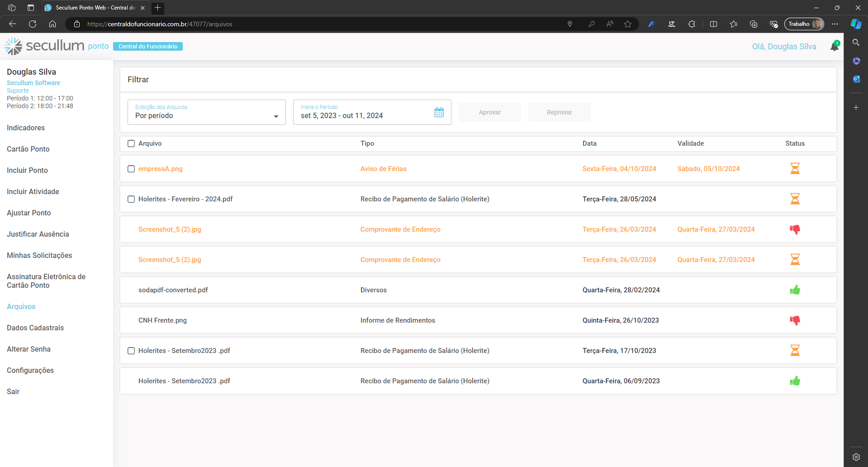Viewport: 868px width, 467px height.
Task: Toggle the select-all Arquivo checkbox
Action: [131, 143]
